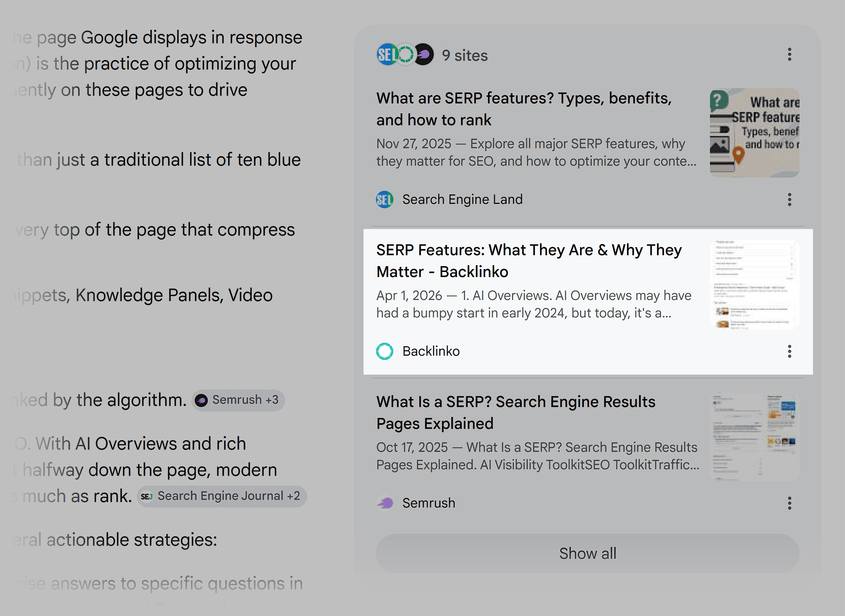The image size is (845, 616).
Task: Open the options menu for Search Engine Land result
Action: (789, 199)
